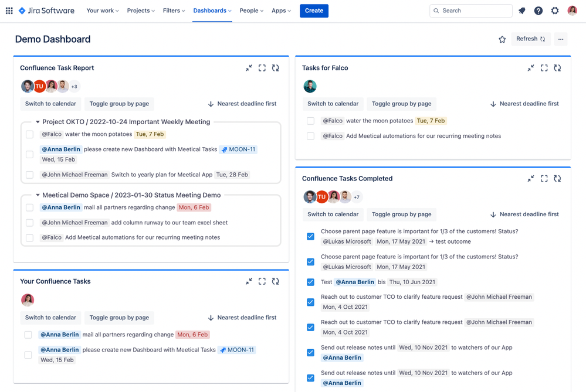Viewport: 586px width, 392px height.
Task: Maximize the Confluence Task Report gadget
Action: pos(262,68)
